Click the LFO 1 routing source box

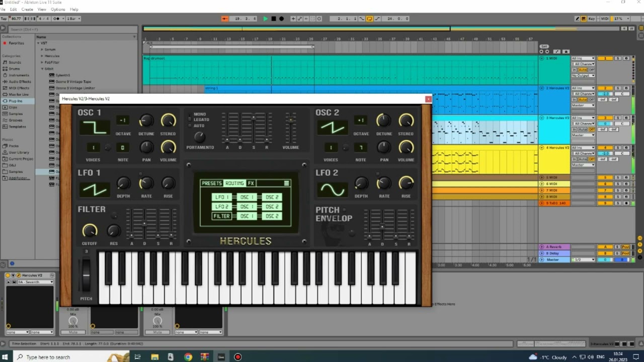pos(221,197)
